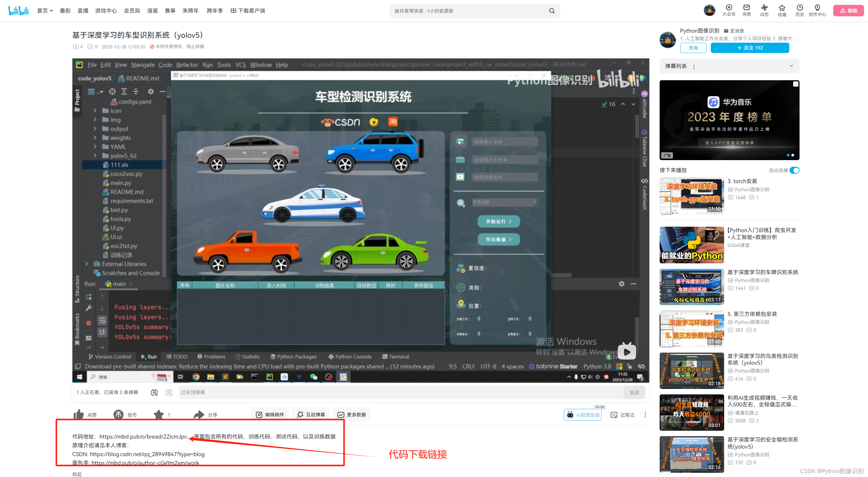Open 安全帽检测系统 video title

763,443
